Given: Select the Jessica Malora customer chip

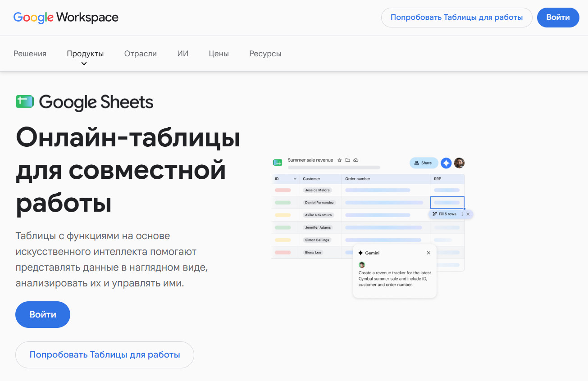Looking at the screenshot, I should tap(317, 190).
